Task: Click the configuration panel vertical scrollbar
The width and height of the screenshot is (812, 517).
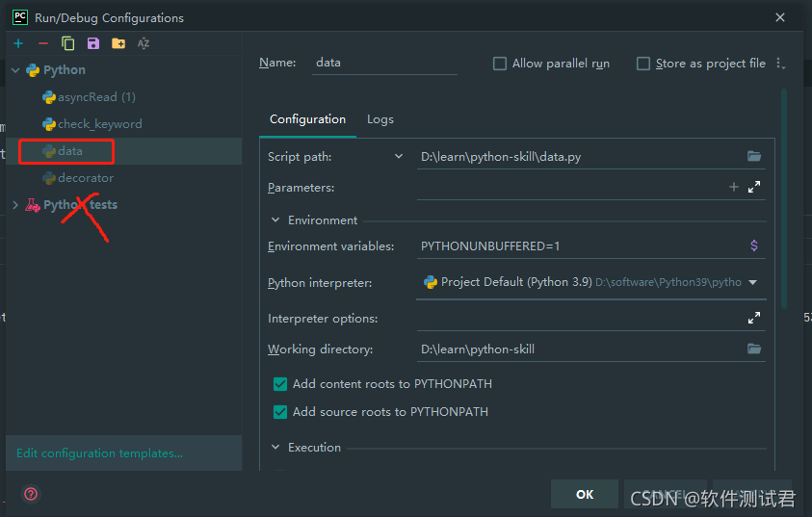Action: tap(784, 199)
